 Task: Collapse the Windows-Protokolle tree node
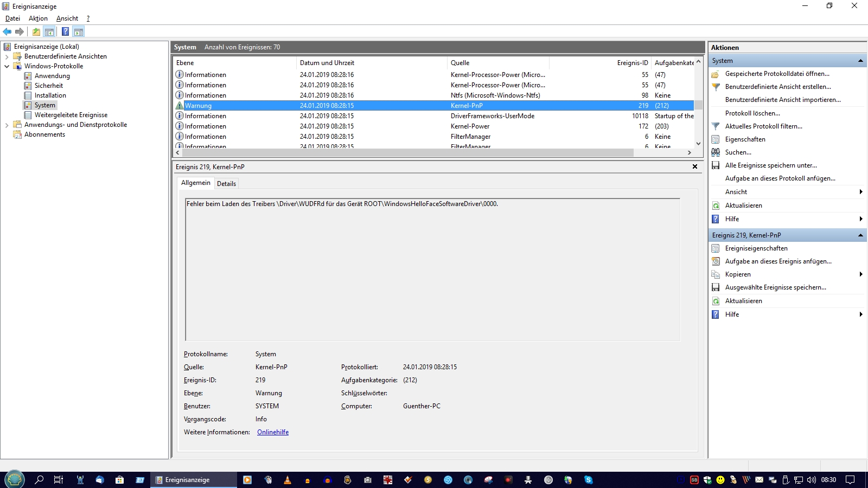(7, 66)
